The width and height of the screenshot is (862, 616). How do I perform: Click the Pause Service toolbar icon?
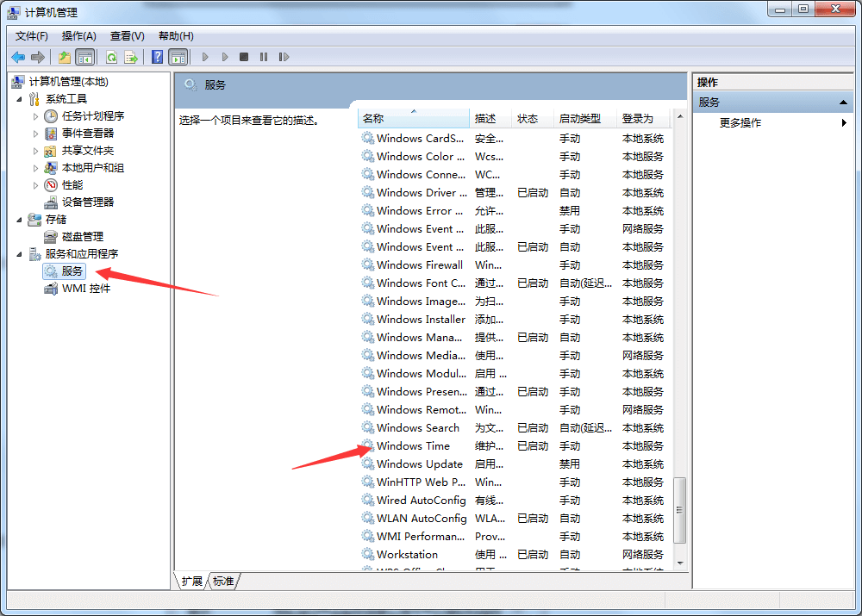(x=264, y=57)
